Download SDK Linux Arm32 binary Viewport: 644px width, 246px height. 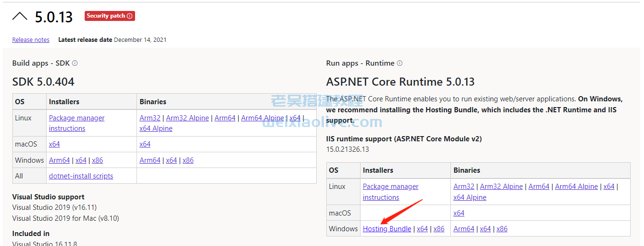pyautogui.click(x=150, y=118)
